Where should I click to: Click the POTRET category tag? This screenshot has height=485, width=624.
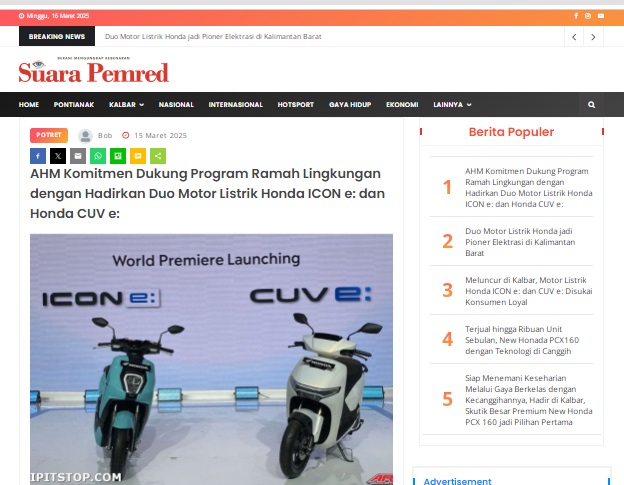click(x=49, y=135)
